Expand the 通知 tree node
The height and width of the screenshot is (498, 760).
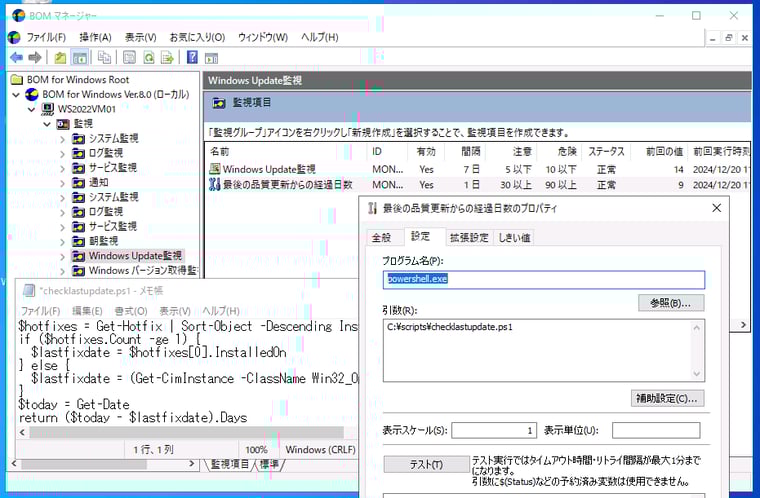[63, 183]
